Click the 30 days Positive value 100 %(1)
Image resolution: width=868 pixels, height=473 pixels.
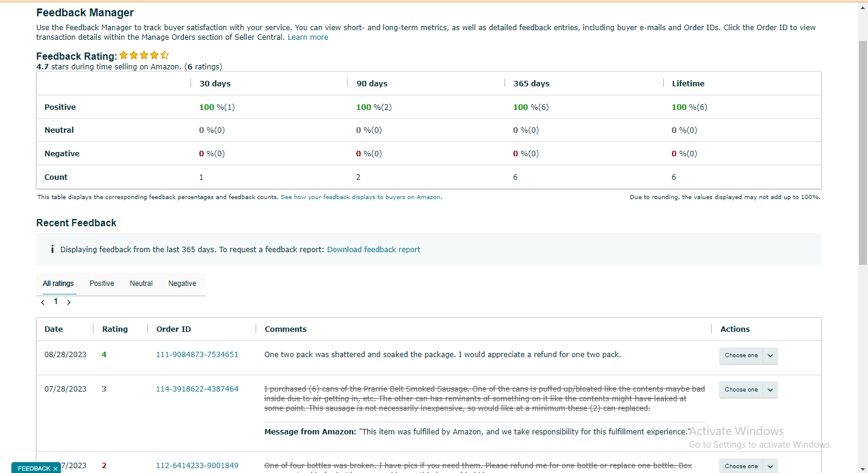point(217,107)
